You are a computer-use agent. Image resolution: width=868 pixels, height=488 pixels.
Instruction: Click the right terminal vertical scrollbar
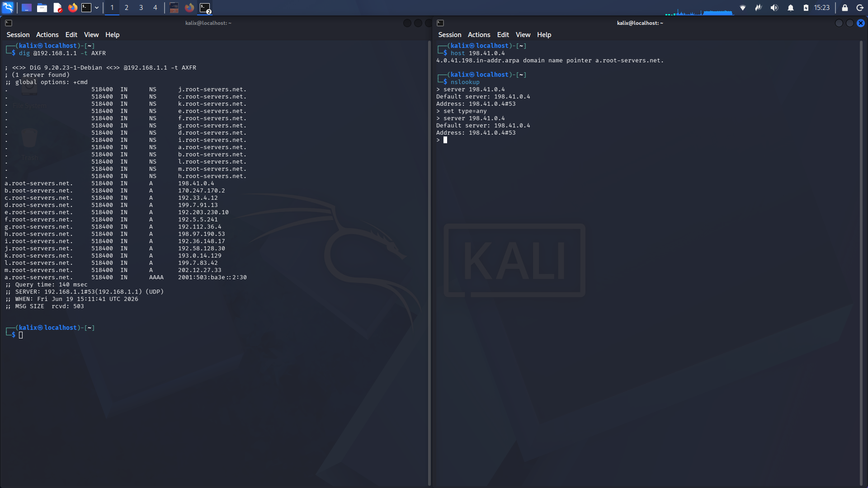click(x=861, y=263)
